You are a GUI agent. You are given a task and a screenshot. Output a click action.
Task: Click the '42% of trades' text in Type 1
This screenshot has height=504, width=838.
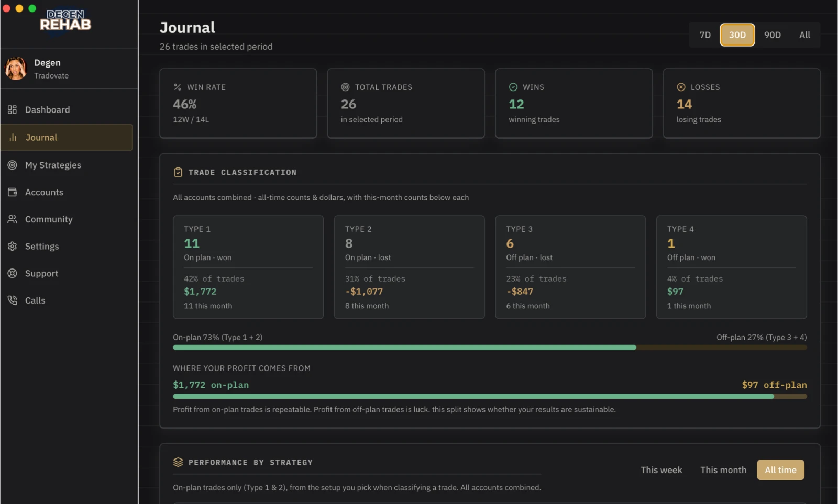(x=214, y=279)
